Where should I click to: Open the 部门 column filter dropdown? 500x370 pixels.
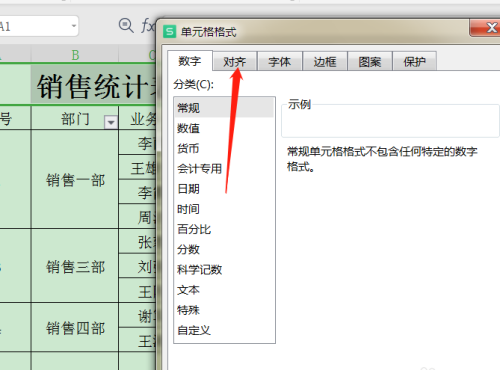coord(111,122)
